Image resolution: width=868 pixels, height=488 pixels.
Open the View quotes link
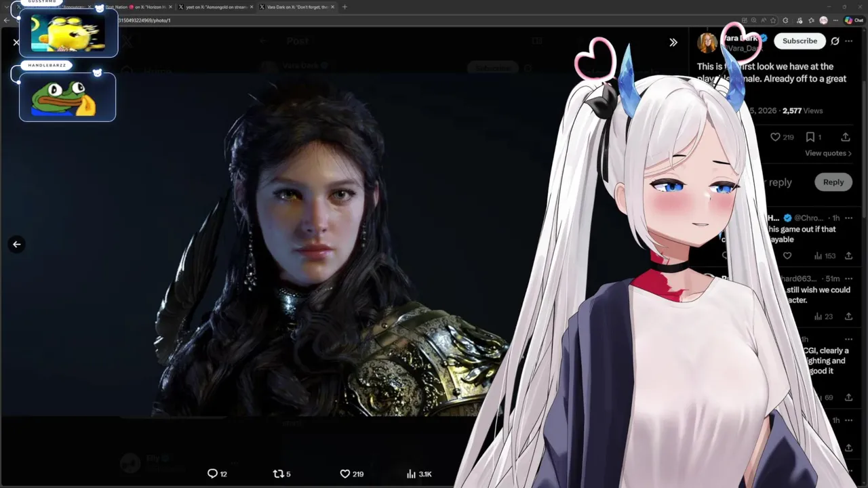tap(828, 153)
